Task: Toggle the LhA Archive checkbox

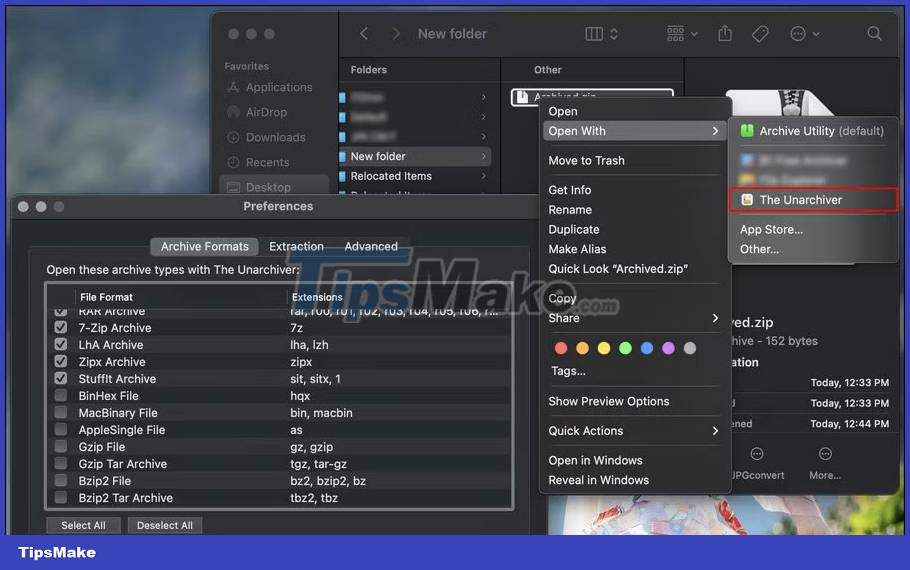Action: click(x=60, y=344)
